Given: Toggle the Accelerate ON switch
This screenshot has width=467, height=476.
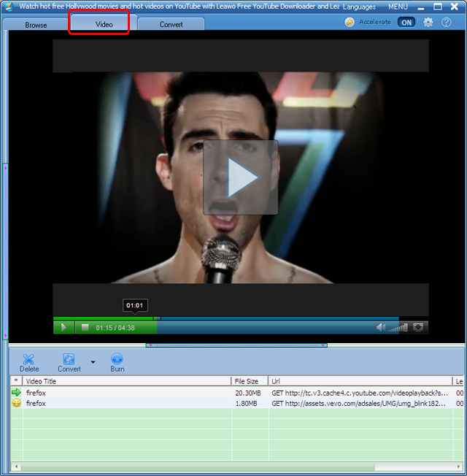Looking at the screenshot, I should click(406, 22).
